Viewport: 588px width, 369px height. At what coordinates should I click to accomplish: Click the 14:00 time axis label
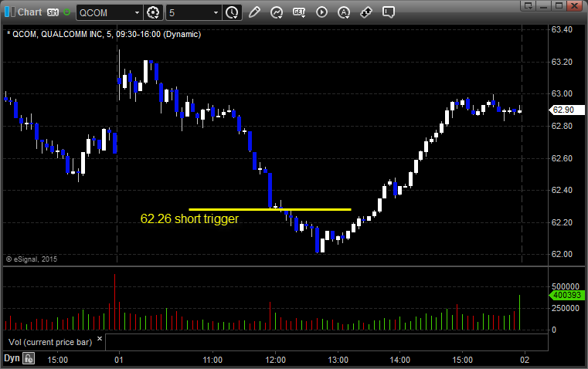(x=399, y=360)
